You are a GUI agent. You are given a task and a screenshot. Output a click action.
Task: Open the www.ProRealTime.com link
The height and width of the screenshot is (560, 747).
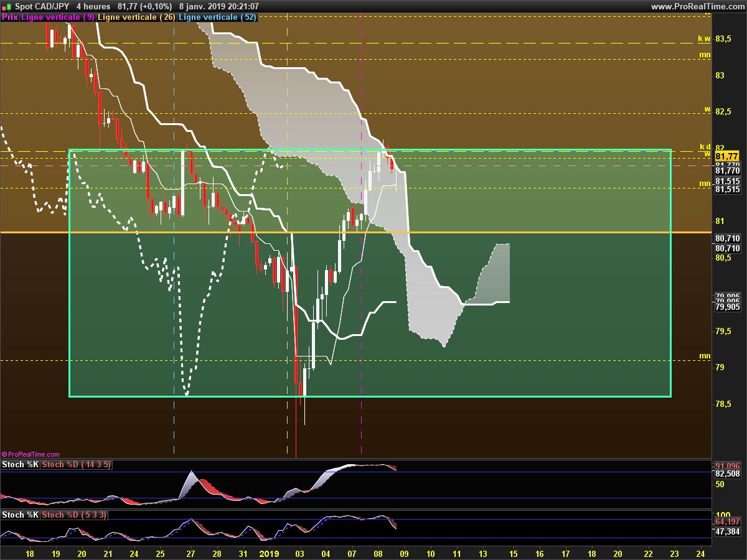(698, 6)
